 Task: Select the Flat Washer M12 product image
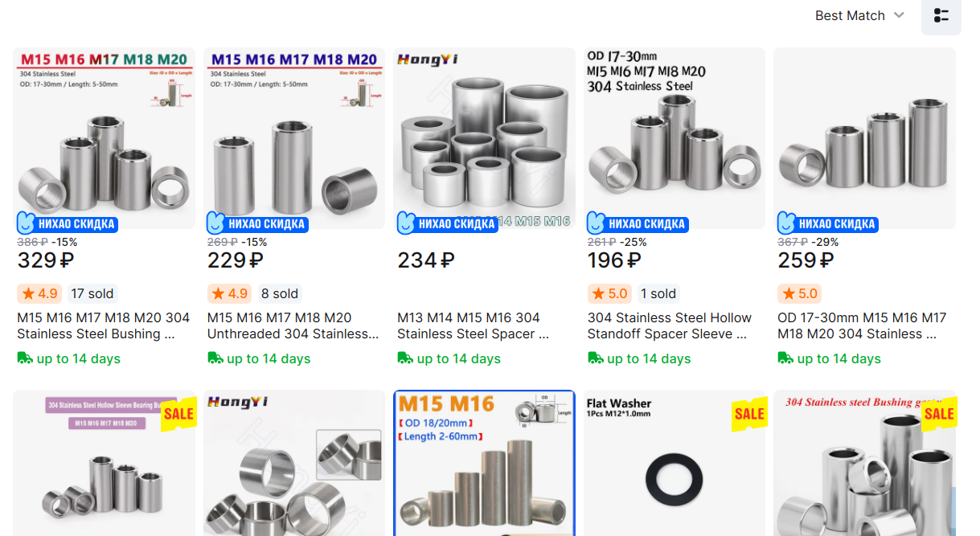pos(674,463)
